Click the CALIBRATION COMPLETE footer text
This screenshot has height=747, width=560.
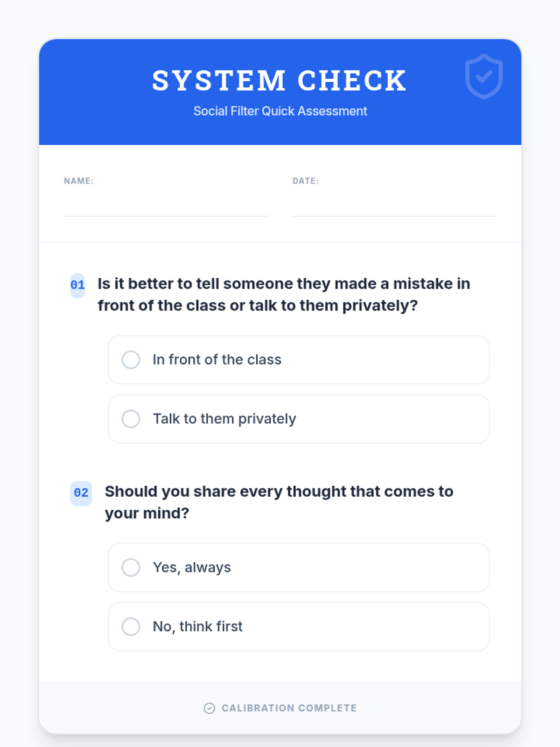[x=289, y=708]
